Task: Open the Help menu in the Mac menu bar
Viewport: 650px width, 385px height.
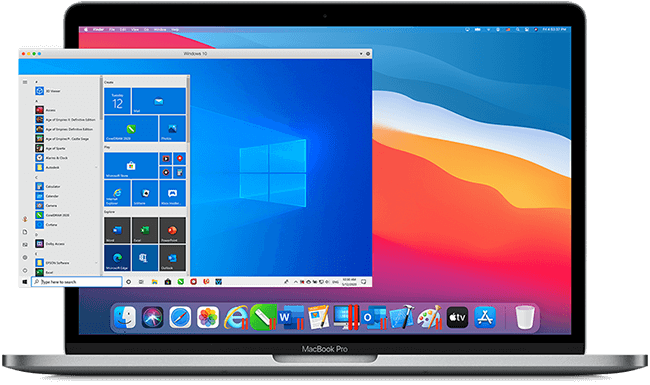Action: pyautogui.click(x=175, y=30)
